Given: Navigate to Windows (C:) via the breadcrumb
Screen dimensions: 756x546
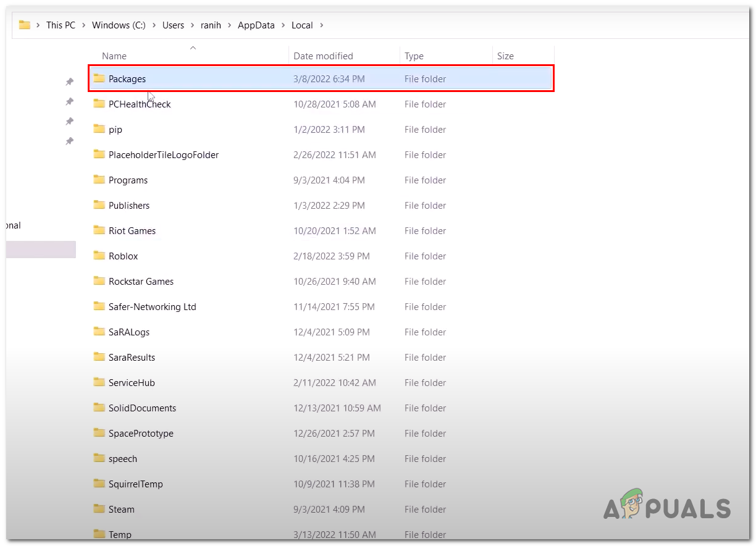Looking at the screenshot, I should [x=119, y=25].
